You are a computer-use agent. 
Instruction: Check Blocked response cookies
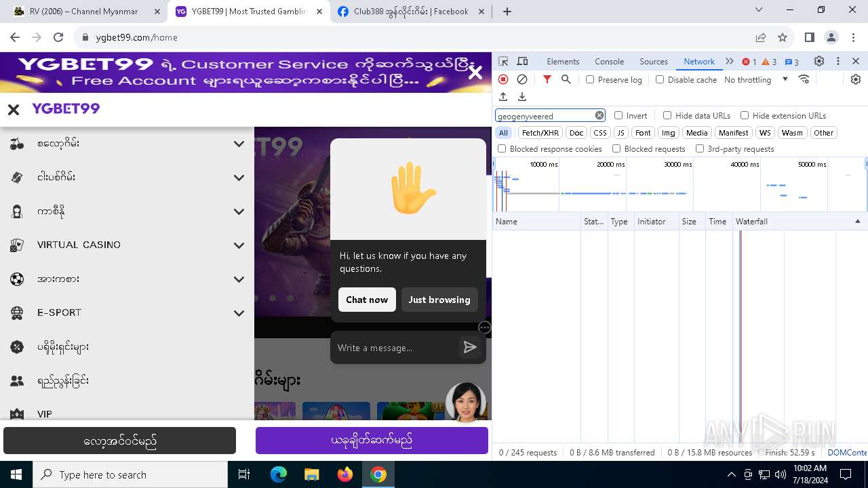[502, 148]
